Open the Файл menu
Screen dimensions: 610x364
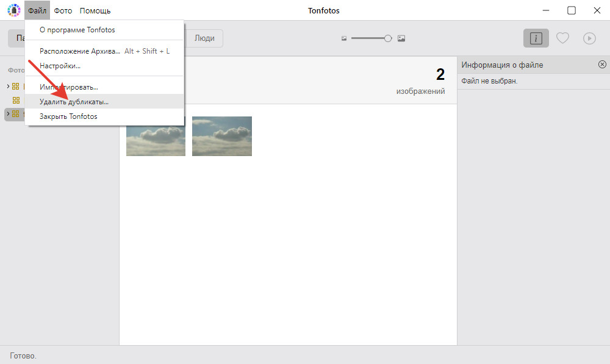coord(37,10)
